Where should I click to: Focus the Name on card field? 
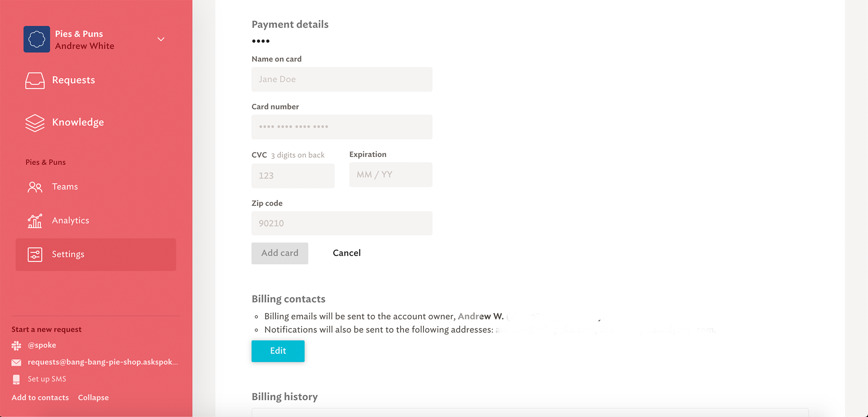coord(342,79)
